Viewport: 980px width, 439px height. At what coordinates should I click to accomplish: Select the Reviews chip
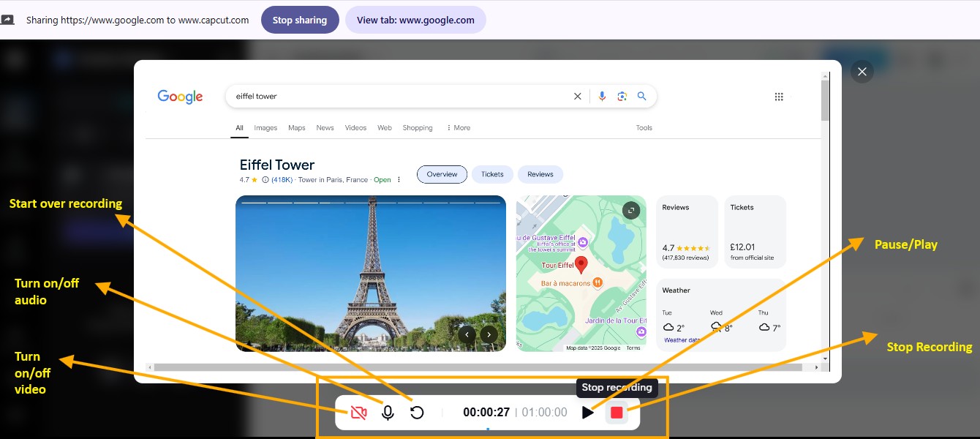(540, 174)
